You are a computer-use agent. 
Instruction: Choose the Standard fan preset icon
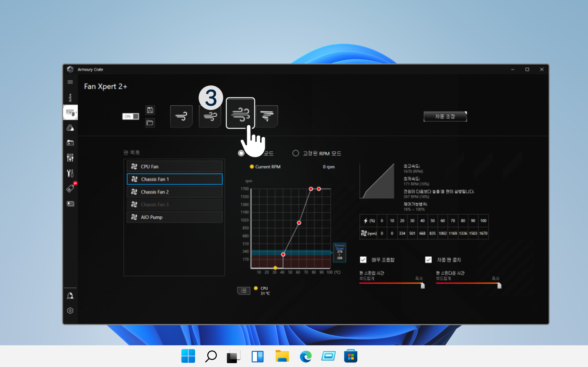210,116
